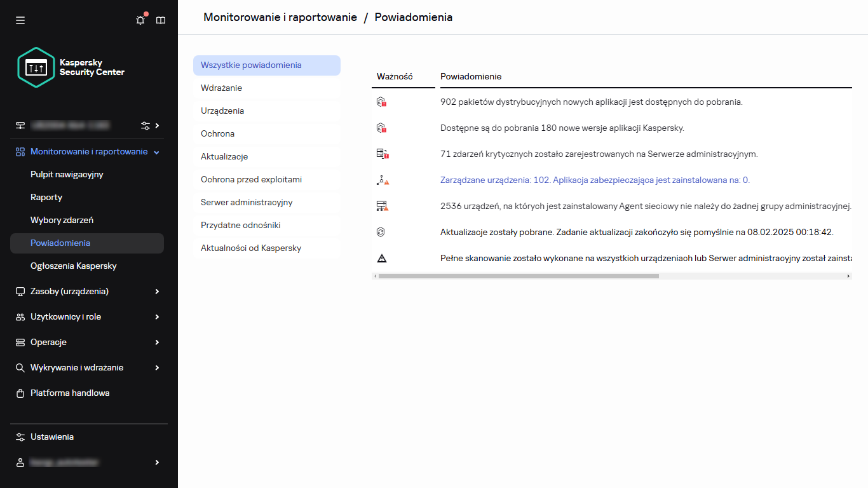Click the user account icon at the sidebar bottom
This screenshot has height=488, width=868.
(x=19, y=462)
